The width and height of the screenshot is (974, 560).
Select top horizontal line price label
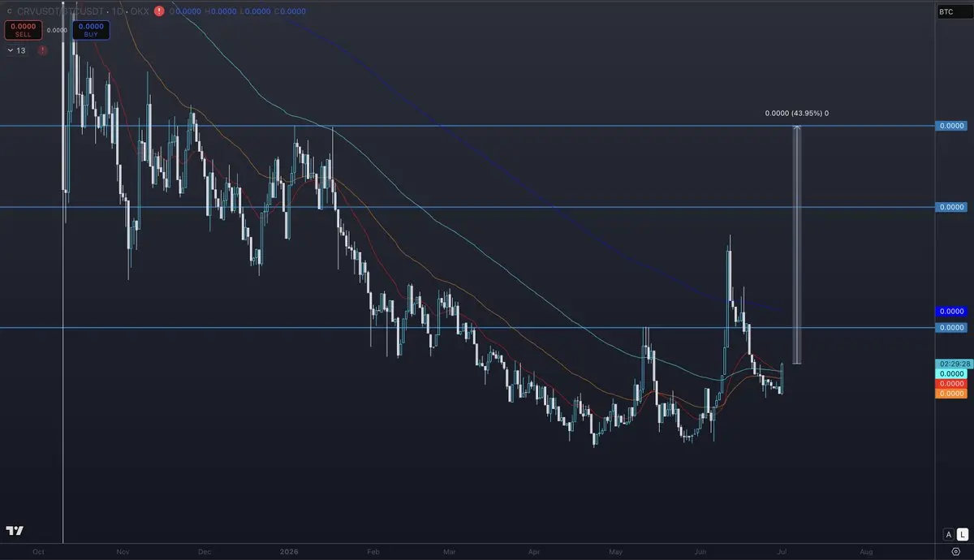click(951, 126)
